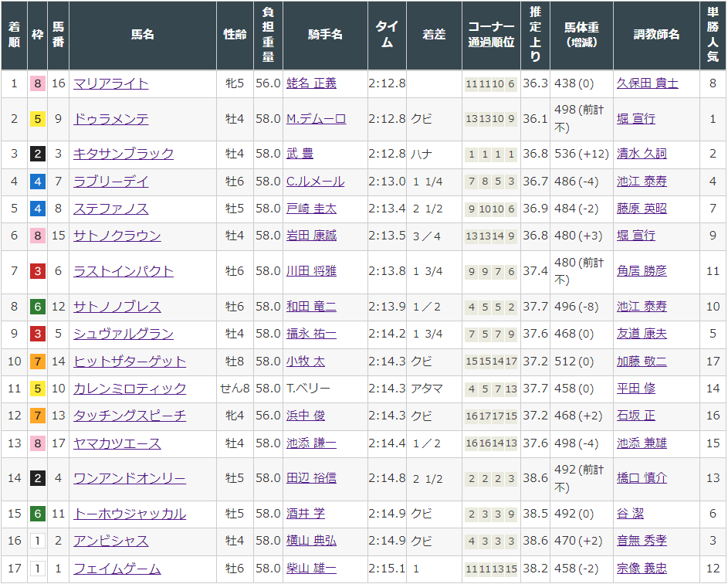Open trainer link 平田 修

click(635, 389)
